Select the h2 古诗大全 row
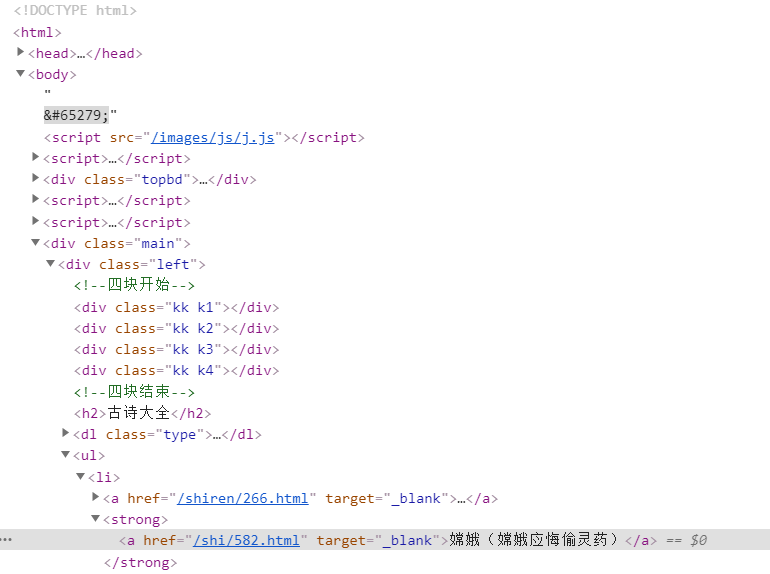770x574 pixels. (142, 413)
